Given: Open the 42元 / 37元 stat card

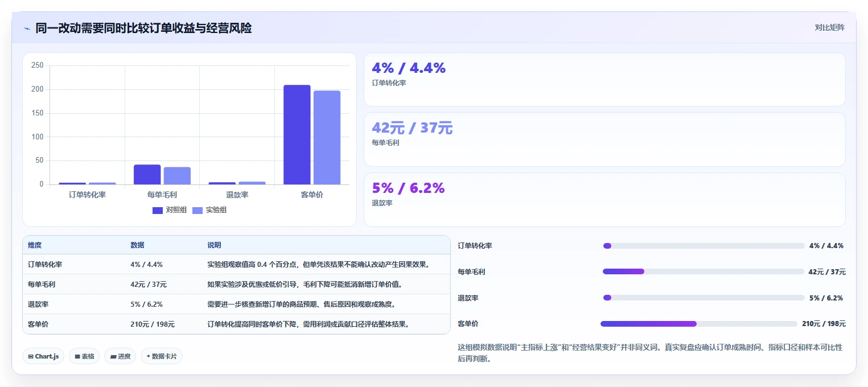Looking at the screenshot, I should click(604, 139).
